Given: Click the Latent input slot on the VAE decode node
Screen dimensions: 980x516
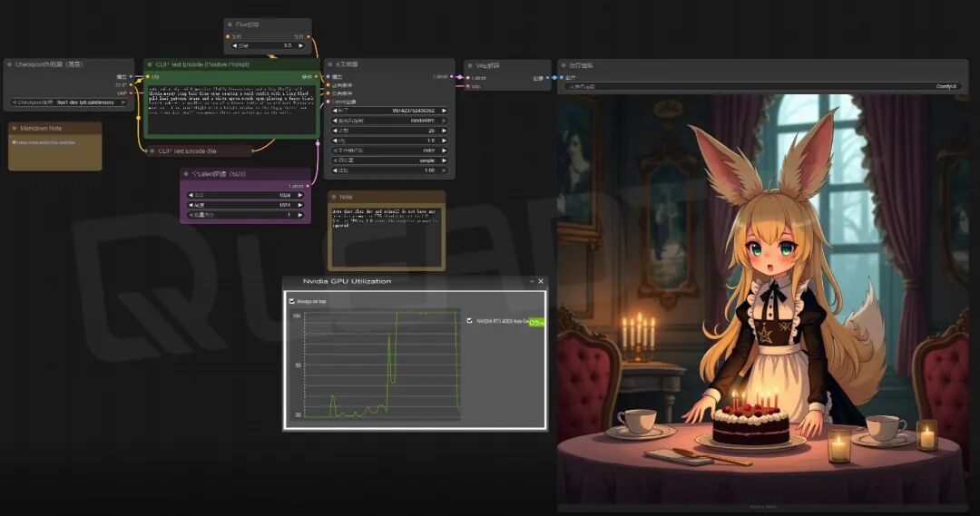Looking at the screenshot, I should (467, 78).
